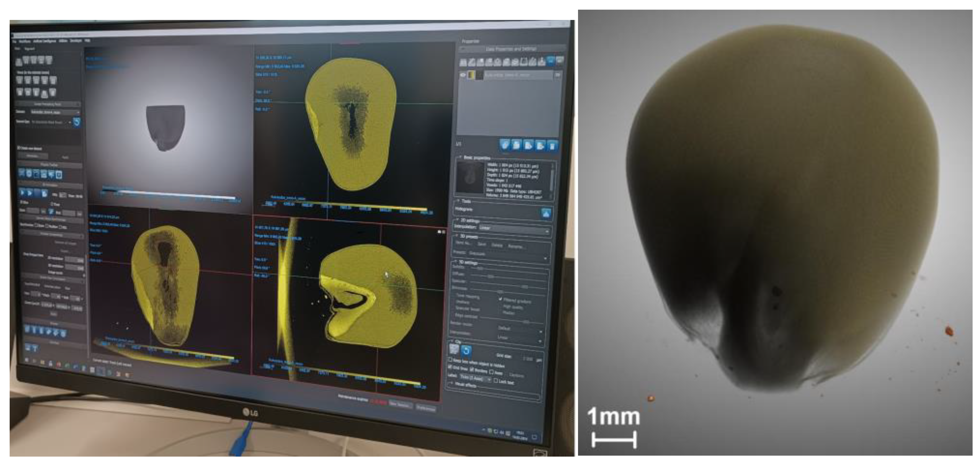Click the first play button in the animation controls
Image resolution: width=980 pixels, height=464 pixels.
point(23,193)
